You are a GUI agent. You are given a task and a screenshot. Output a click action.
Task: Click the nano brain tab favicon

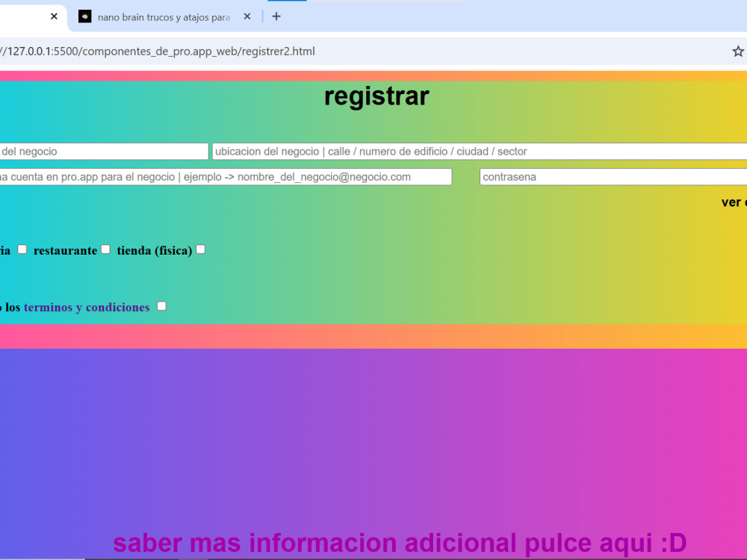coord(85,16)
